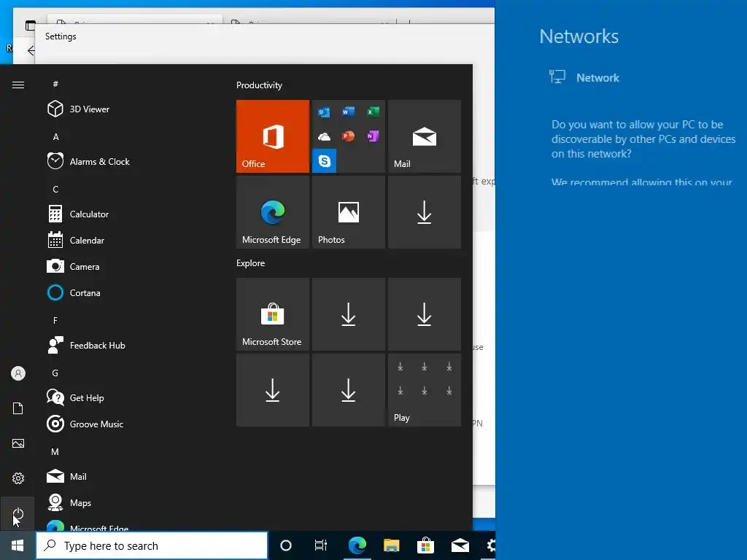Click the 'G' letter group header
Viewport: 747px width, 560px height.
point(55,373)
